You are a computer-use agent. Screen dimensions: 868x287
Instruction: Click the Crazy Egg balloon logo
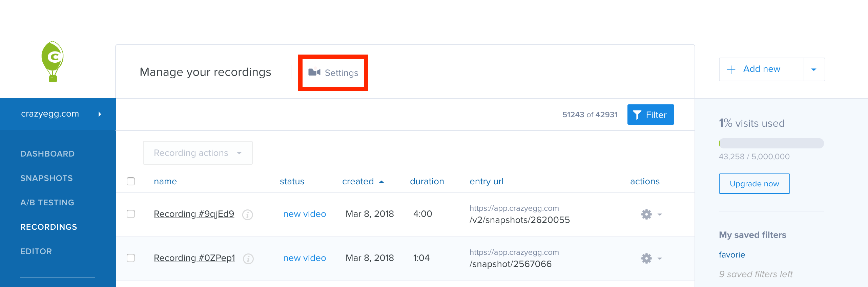tap(53, 62)
